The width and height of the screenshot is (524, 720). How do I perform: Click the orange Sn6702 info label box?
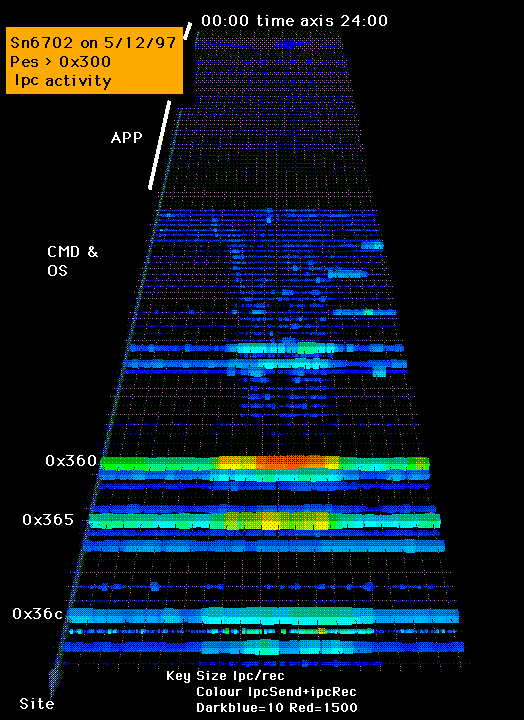(x=95, y=61)
